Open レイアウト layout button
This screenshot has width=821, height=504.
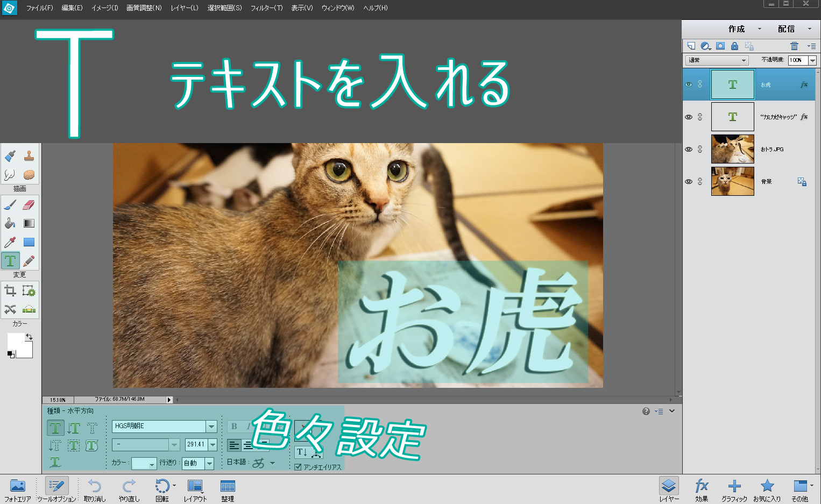pos(195,491)
